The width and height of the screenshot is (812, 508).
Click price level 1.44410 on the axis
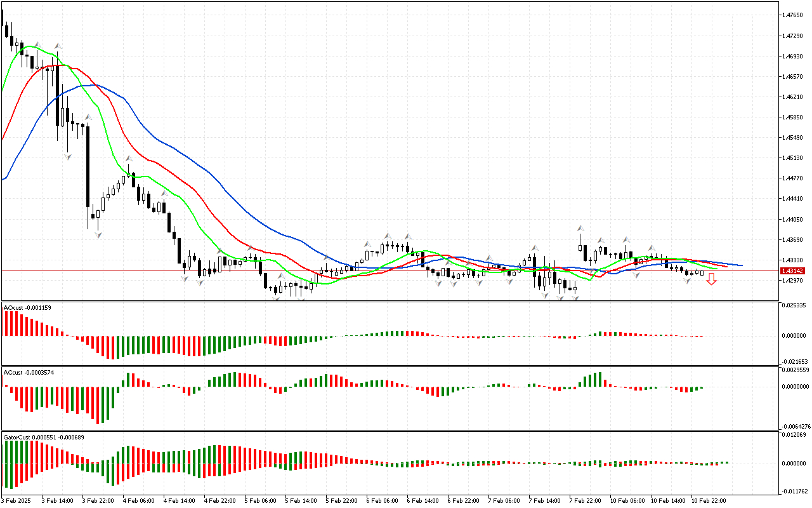pyautogui.click(x=793, y=199)
